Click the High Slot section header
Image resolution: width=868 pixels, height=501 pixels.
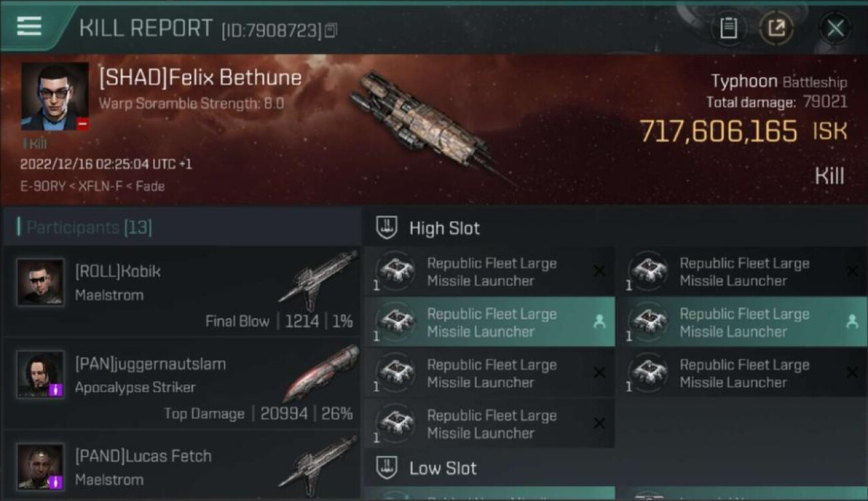[x=444, y=228]
